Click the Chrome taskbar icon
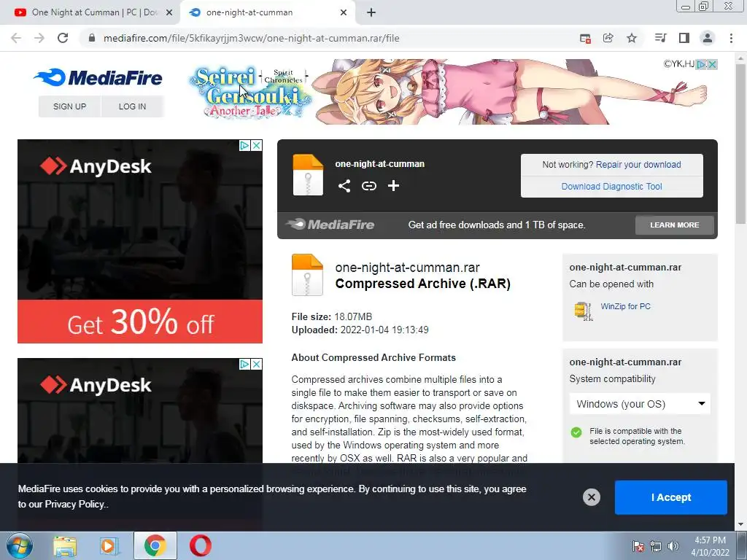The height and width of the screenshot is (560, 747). (x=155, y=545)
